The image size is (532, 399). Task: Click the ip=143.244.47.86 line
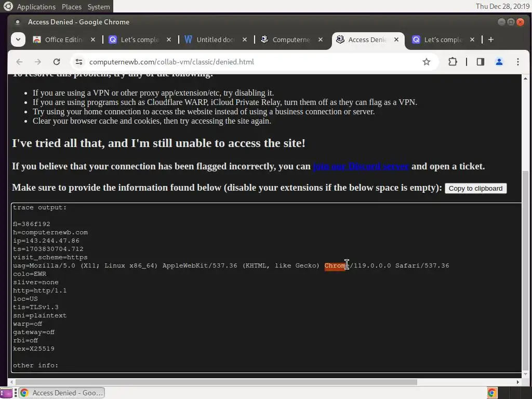click(46, 241)
